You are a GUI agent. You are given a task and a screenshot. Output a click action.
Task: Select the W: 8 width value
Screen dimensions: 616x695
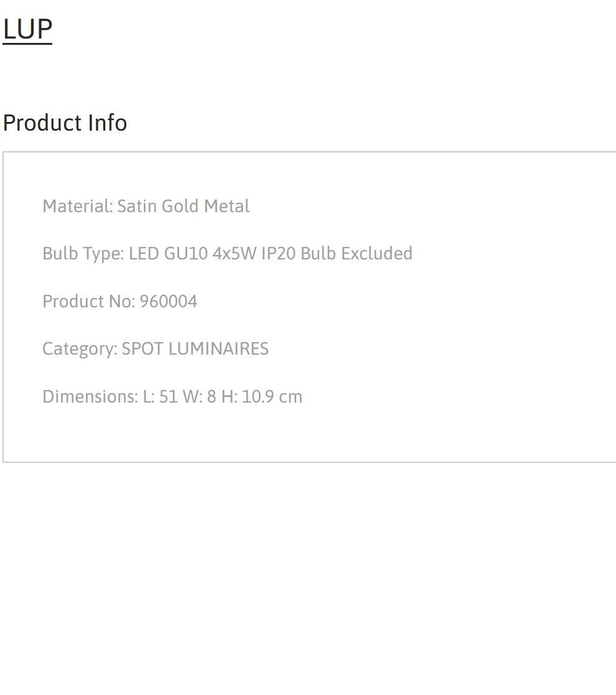coord(200,397)
